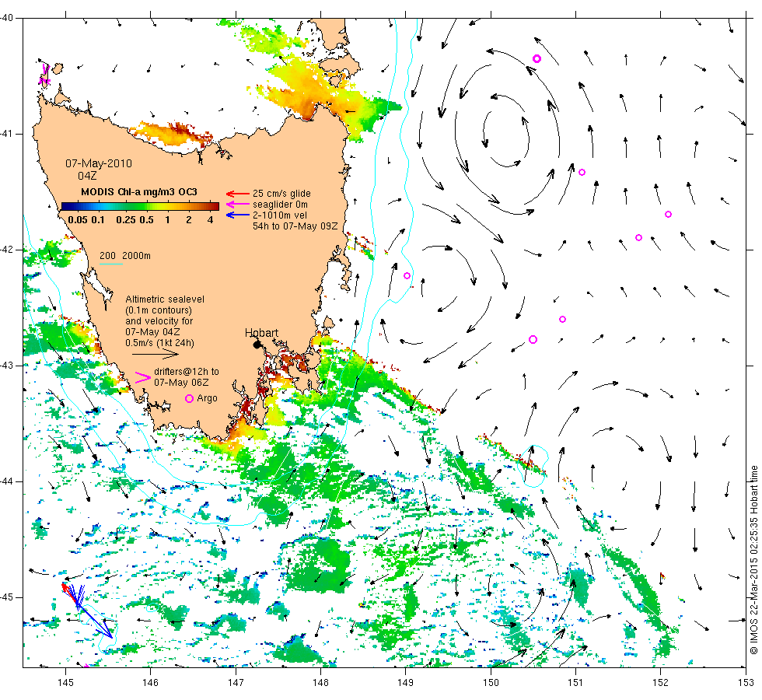Click latitude axis label -43
Screen dimensions: 762x700
(7, 366)
